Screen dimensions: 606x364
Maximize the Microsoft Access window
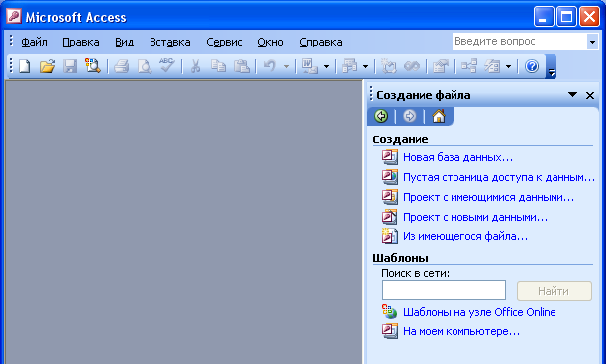(566, 17)
